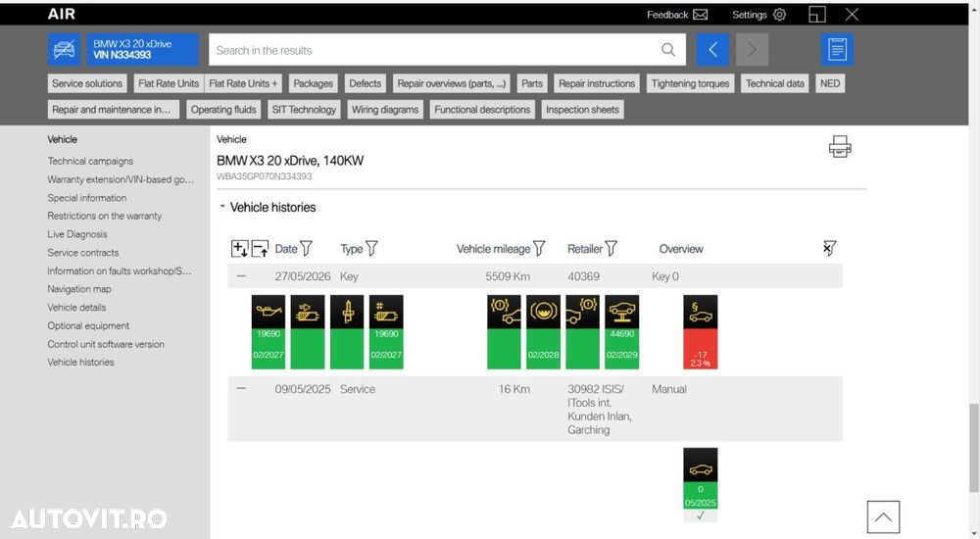Open Settings gear icon

tap(779, 15)
